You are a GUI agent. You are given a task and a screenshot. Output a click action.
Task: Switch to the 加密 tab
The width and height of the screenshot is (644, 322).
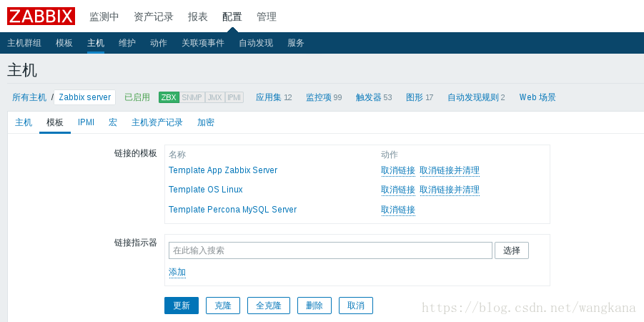coord(205,122)
